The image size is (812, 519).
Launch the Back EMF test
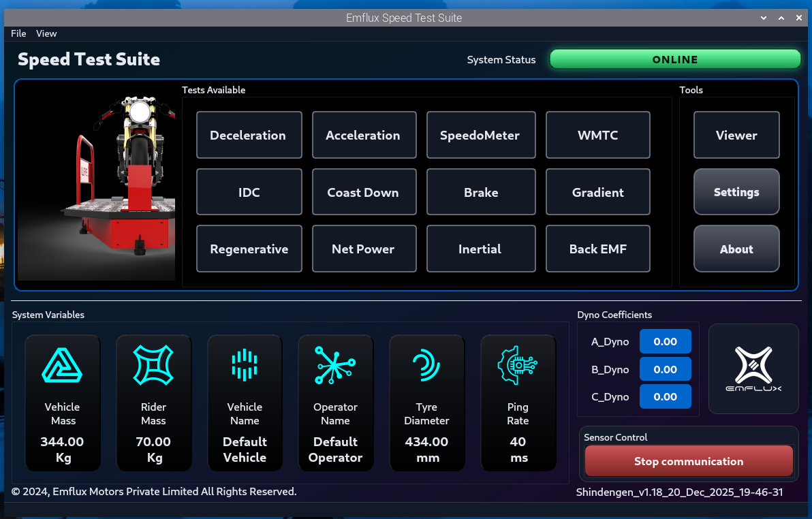[x=598, y=249]
